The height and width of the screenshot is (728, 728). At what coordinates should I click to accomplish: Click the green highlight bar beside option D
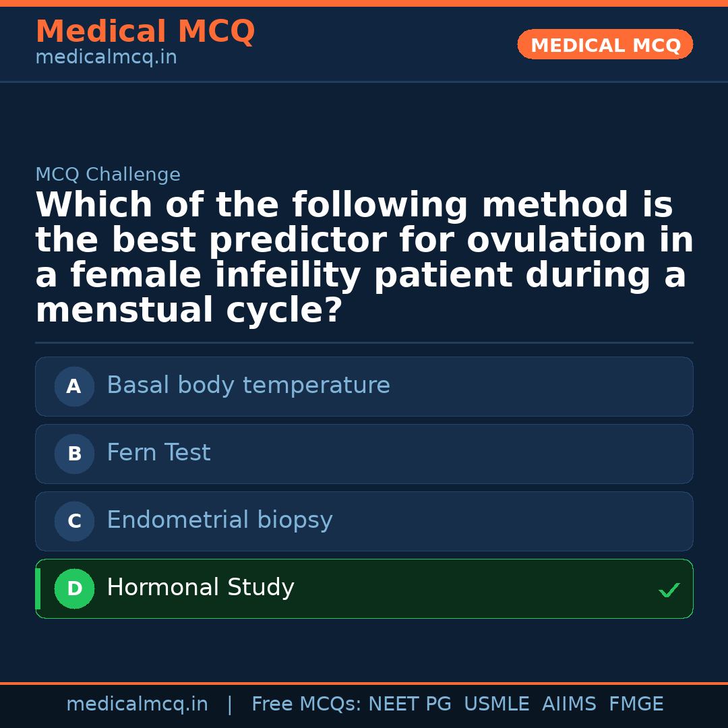37,588
